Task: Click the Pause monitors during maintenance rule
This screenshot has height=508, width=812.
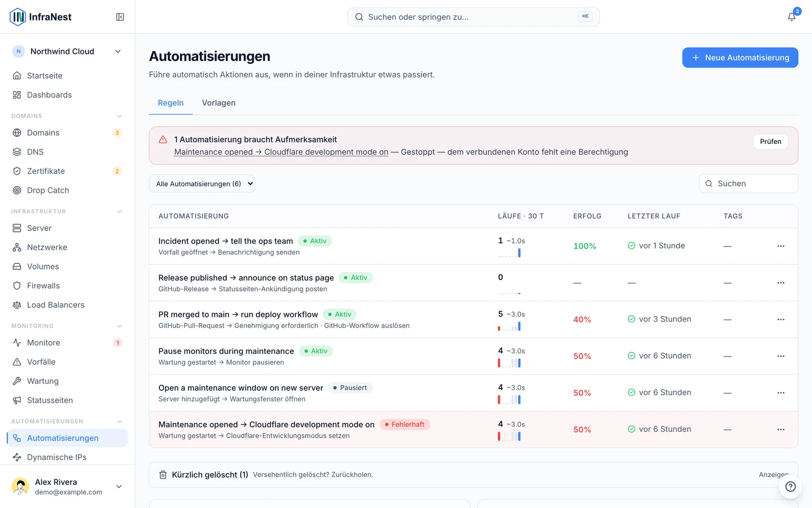Action: click(226, 351)
